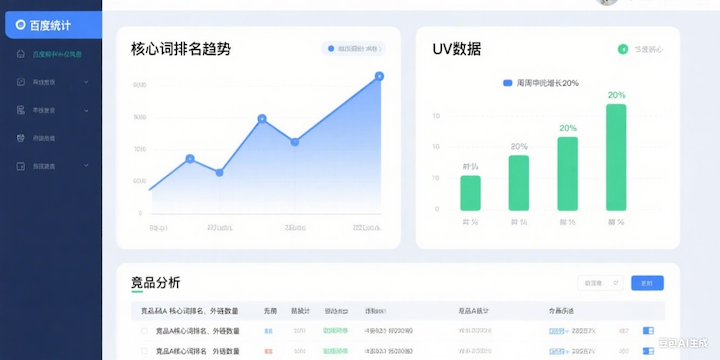Click the green status tag in second row
Screen dimensions: 720x360
click(x=335, y=351)
